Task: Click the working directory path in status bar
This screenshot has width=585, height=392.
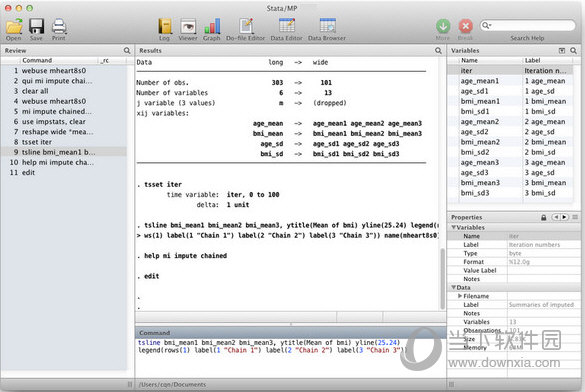Action: (172, 384)
